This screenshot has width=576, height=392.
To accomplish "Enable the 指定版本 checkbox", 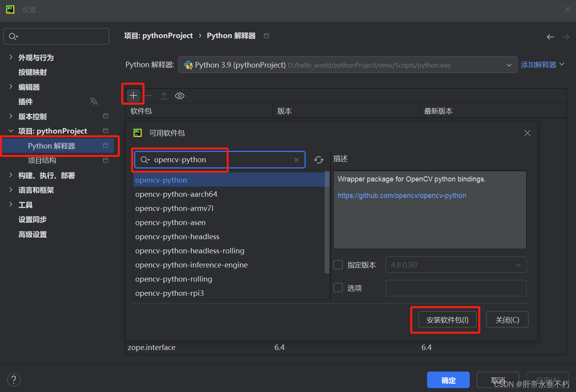I will point(338,265).
